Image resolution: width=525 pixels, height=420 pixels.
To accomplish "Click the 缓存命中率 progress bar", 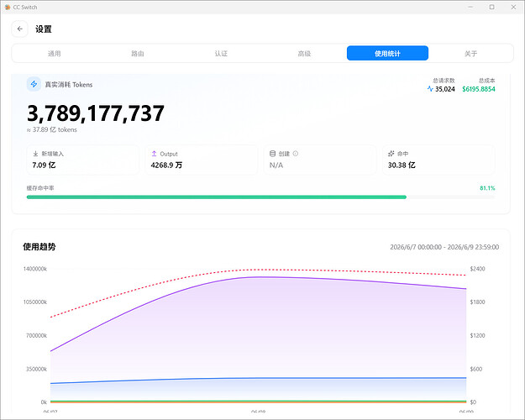I will pos(260,197).
